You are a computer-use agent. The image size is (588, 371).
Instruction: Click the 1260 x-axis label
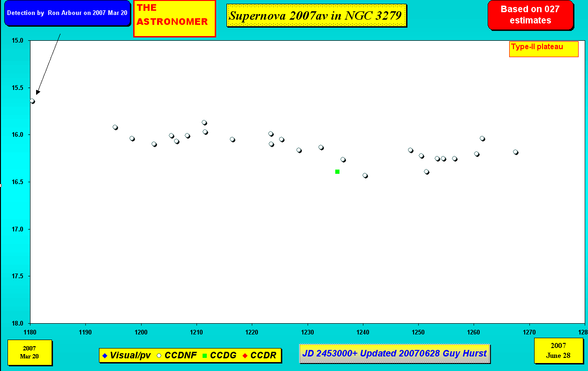click(474, 332)
